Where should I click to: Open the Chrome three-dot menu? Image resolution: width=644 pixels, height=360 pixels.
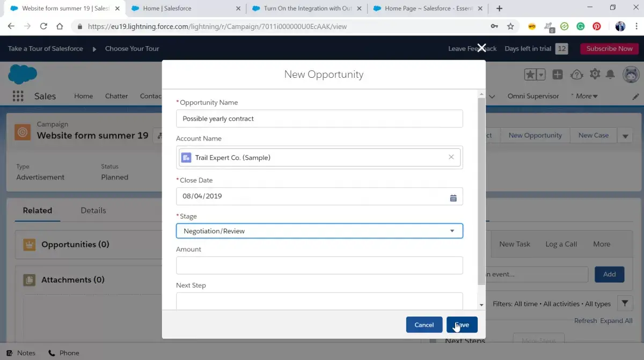[x=636, y=26]
